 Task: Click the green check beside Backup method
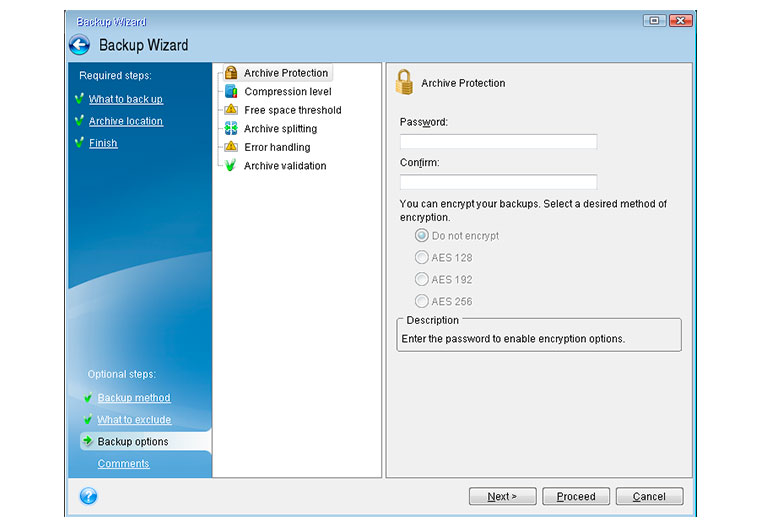point(88,397)
